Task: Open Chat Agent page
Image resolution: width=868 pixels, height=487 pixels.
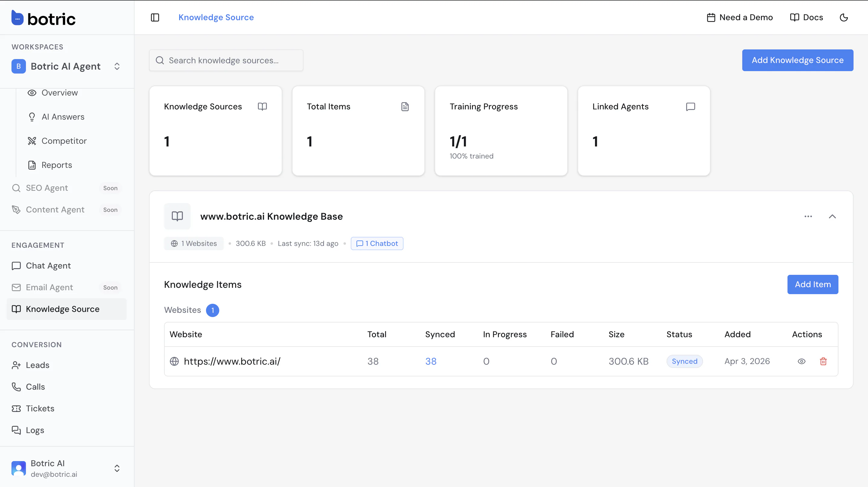Action: point(66,266)
